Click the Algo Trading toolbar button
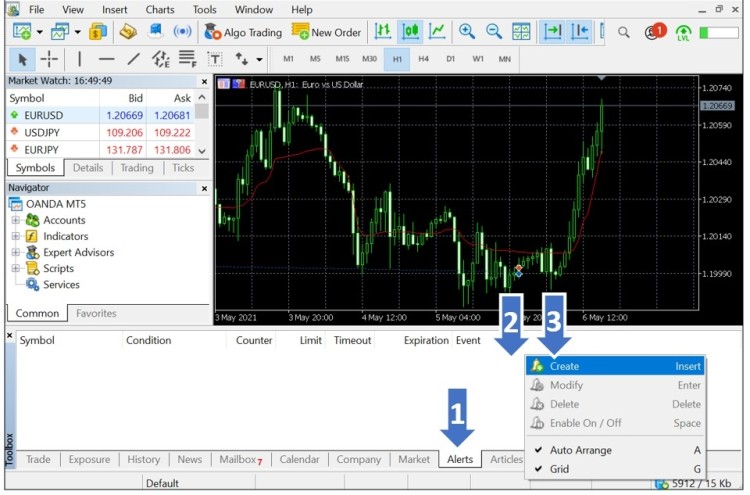Image resolution: width=750 pixels, height=495 pixels. click(243, 32)
